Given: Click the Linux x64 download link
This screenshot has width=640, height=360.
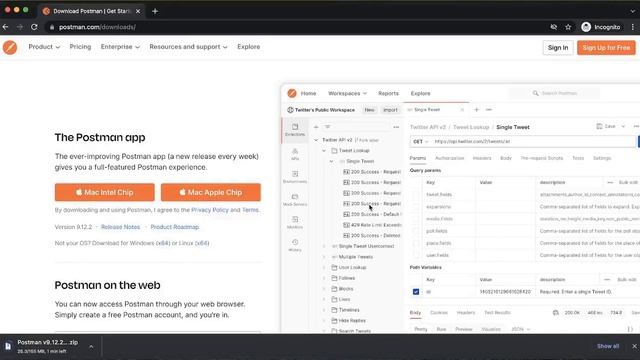Looking at the screenshot, I should click(x=202, y=243).
